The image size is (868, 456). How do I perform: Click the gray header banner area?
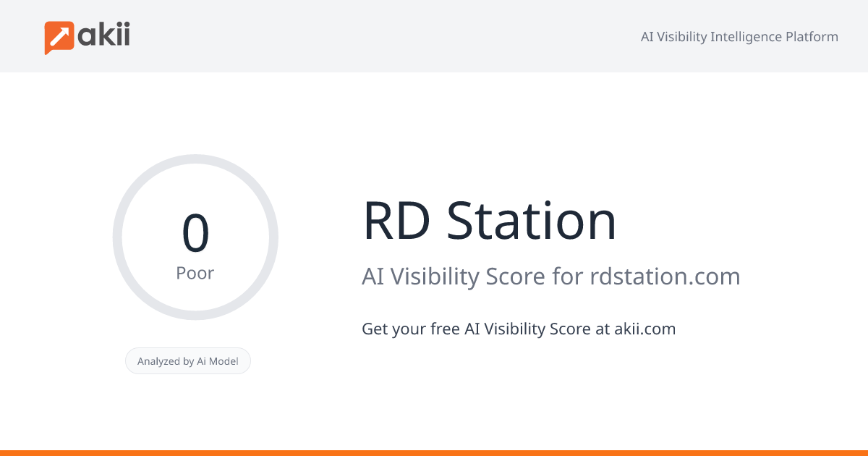pos(434,35)
